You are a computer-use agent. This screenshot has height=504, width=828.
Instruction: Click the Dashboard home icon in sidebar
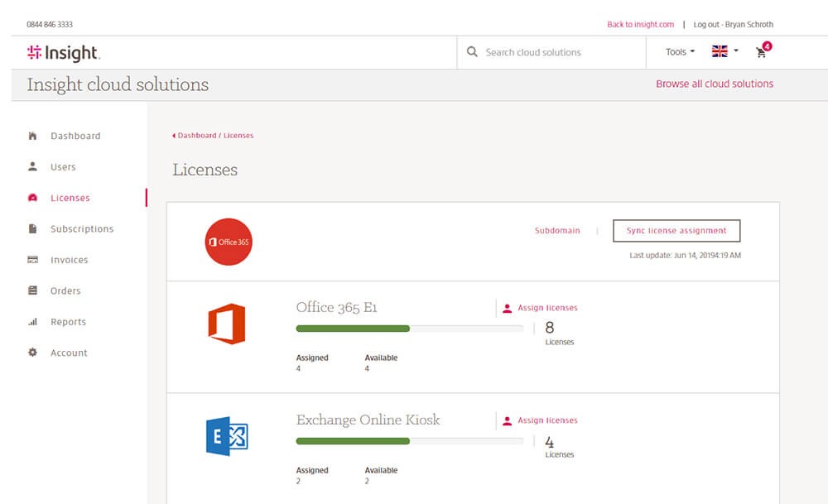(x=32, y=136)
